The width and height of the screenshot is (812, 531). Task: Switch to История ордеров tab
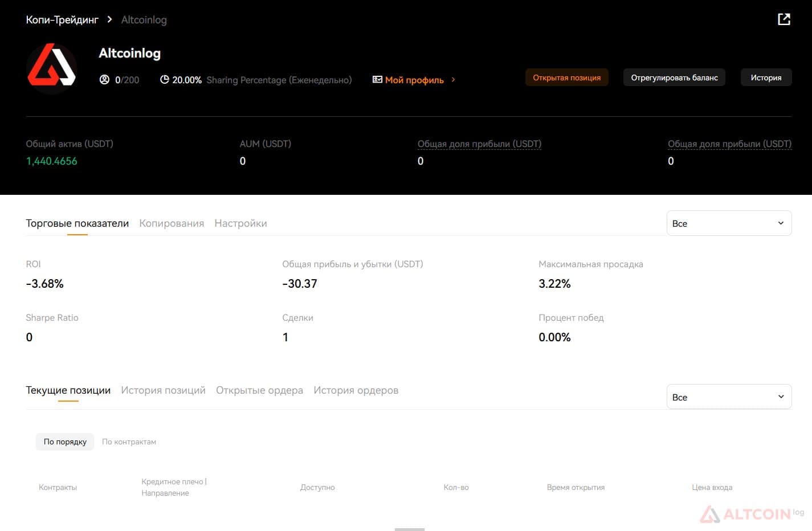tap(356, 390)
